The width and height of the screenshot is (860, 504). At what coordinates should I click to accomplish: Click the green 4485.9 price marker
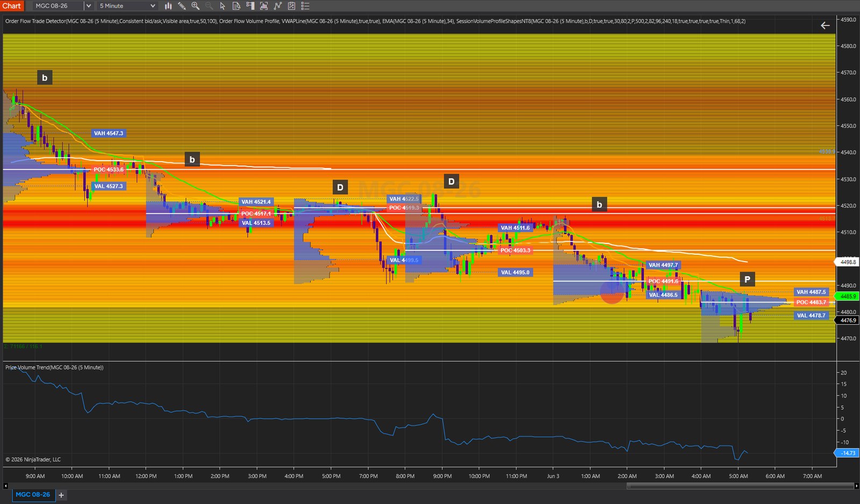[847, 296]
